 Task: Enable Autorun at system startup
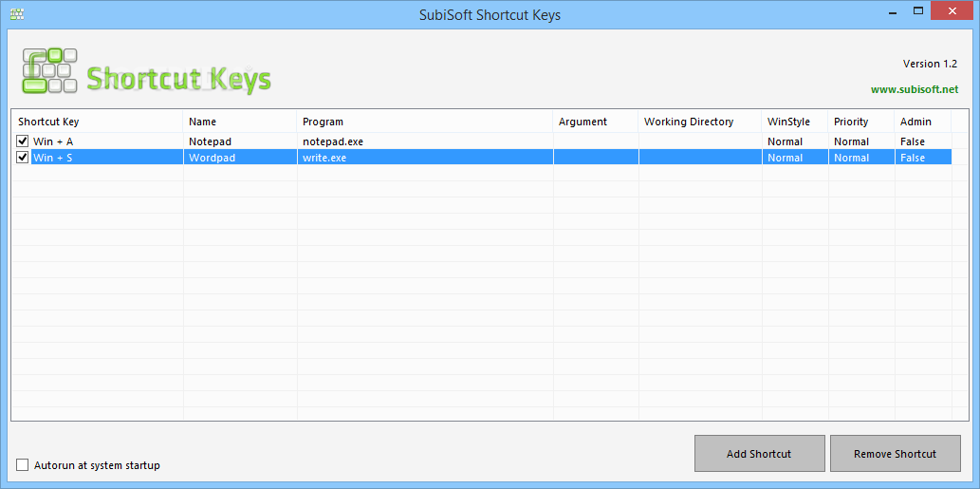[x=23, y=465]
